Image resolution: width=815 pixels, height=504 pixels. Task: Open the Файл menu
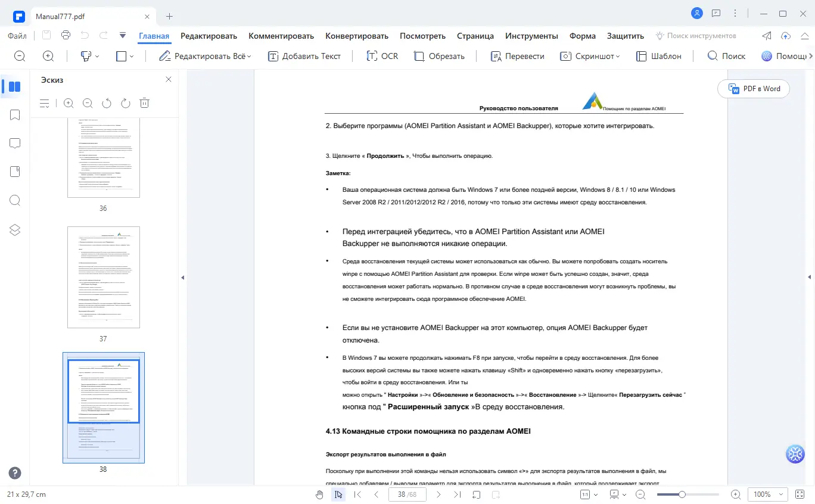pos(17,36)
